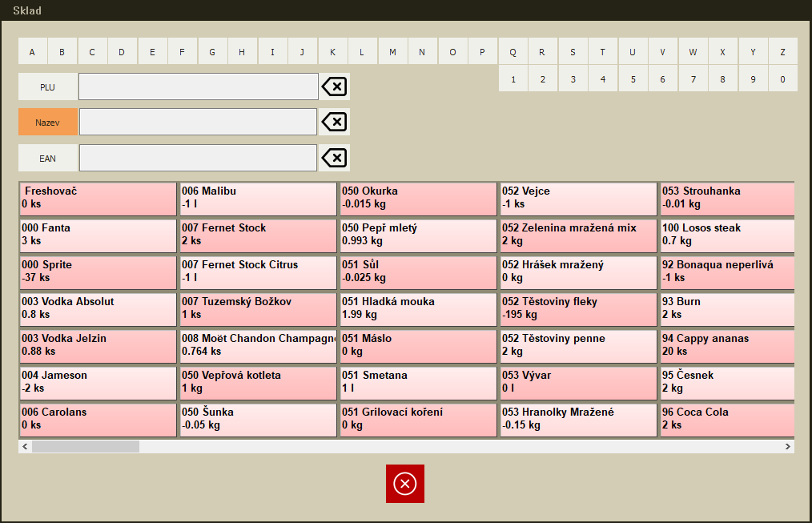Screen dimensions: 812x523
Task: Clear the Nazev field with backspace icon
Action: (334, 122)
